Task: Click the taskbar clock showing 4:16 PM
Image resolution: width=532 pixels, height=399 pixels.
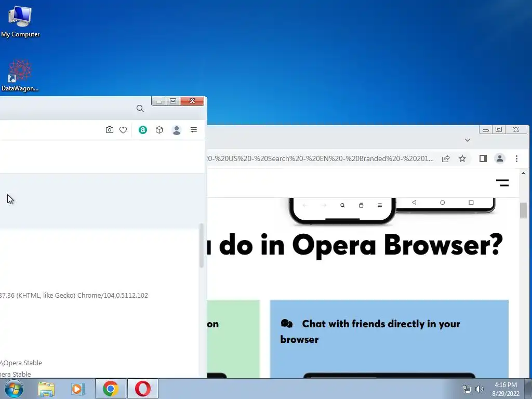Action: point(506,389)
